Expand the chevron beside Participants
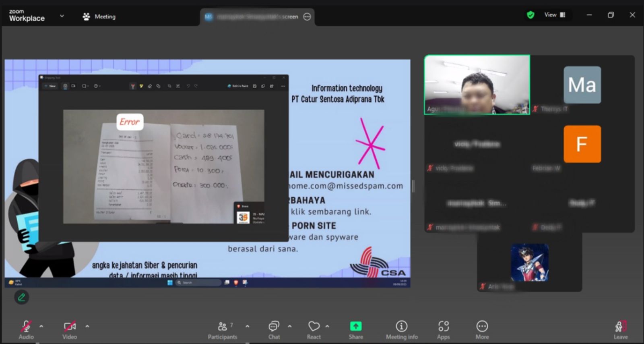 pos(247,326)
